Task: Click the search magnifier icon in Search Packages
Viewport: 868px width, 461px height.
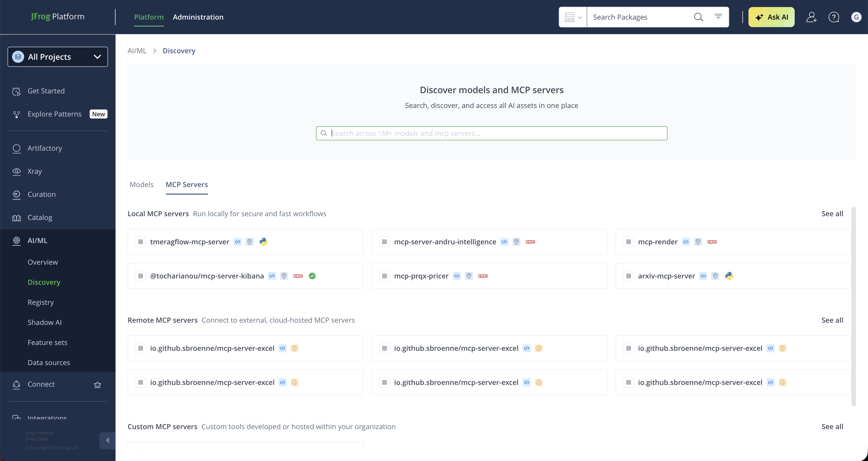Action: click(698, 17)
